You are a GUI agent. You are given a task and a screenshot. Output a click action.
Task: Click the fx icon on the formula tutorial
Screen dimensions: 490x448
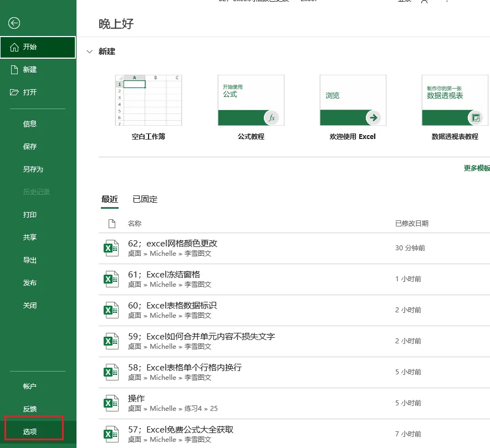(272, 118)
